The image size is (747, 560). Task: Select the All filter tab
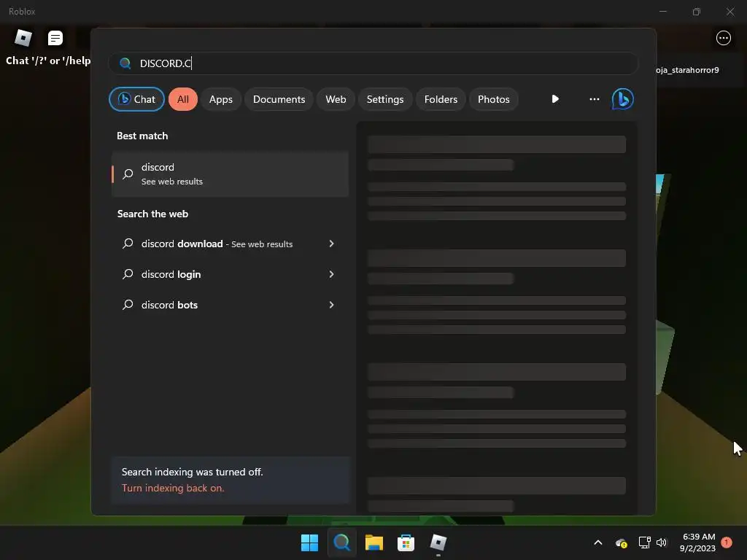point(183,99)
